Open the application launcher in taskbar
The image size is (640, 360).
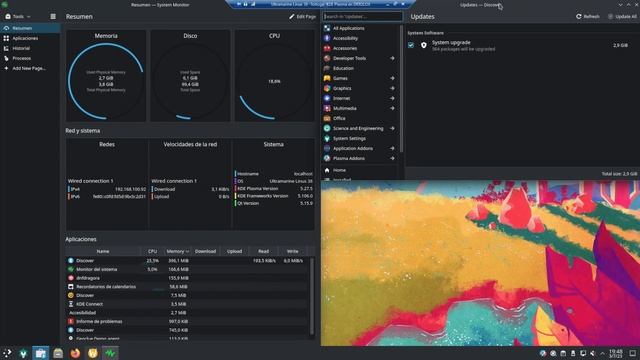coord(7,353)
